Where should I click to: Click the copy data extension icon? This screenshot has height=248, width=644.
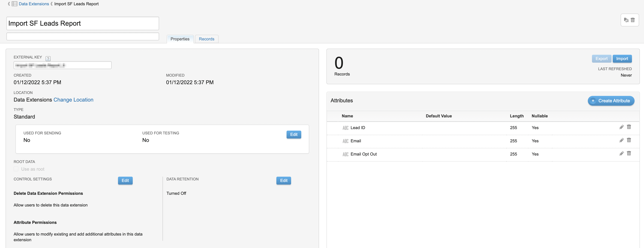[x=626, y=20]
